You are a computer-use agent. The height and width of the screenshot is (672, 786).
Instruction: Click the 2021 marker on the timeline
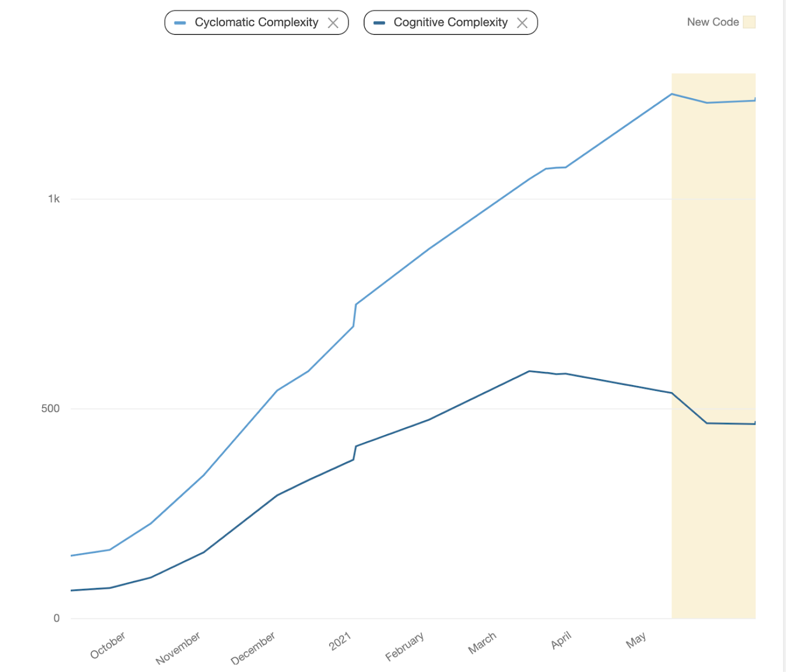pyautogui.click(x=339, y=641)
